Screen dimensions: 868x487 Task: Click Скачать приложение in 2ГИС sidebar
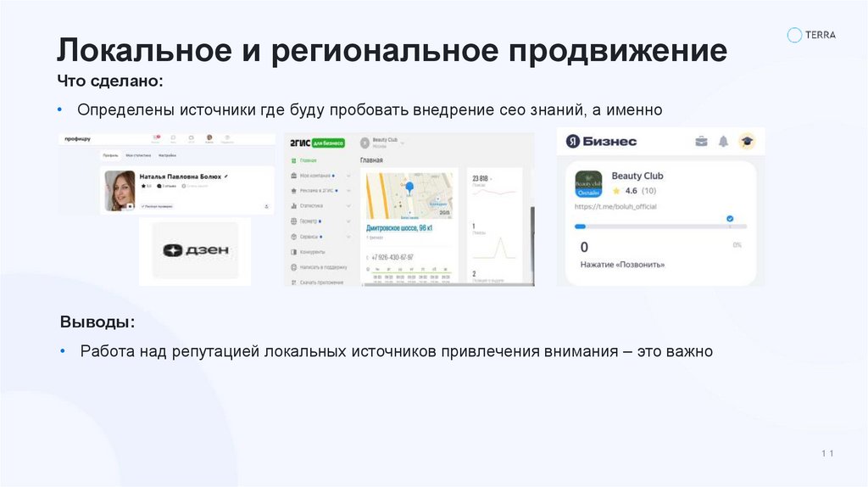(x=321, y=283)
